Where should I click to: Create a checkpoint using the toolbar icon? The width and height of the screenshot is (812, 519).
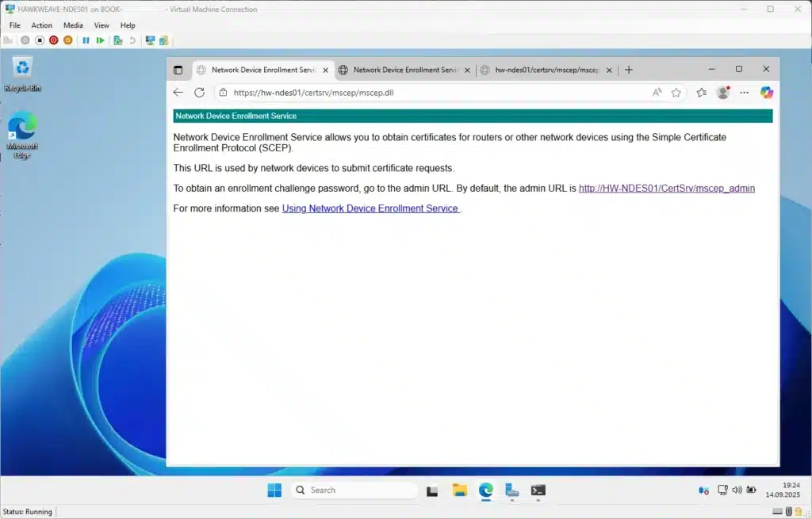point(118,40)
